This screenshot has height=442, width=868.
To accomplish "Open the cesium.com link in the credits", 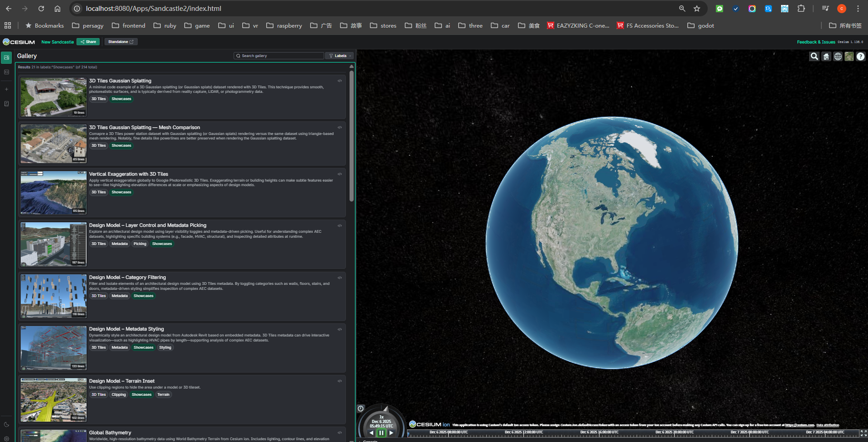I will 800,425.
